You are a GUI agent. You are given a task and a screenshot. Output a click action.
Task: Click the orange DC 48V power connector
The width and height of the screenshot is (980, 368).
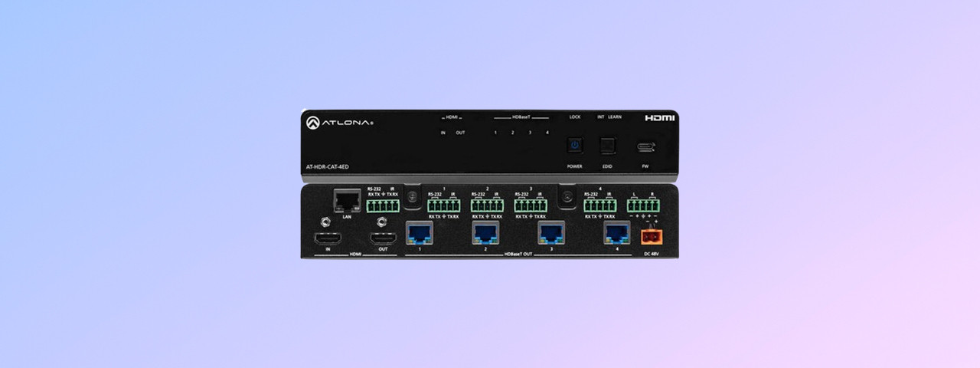click(x=650, y=235)
